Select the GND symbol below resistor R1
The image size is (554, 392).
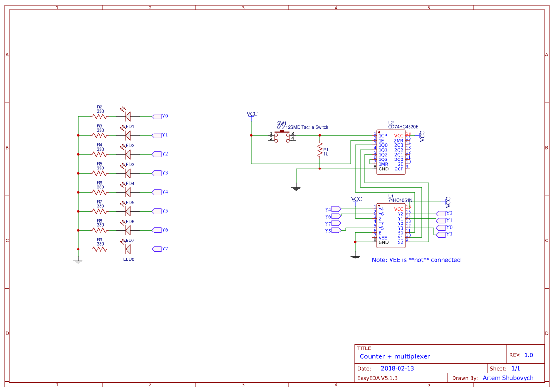(296, 186)
